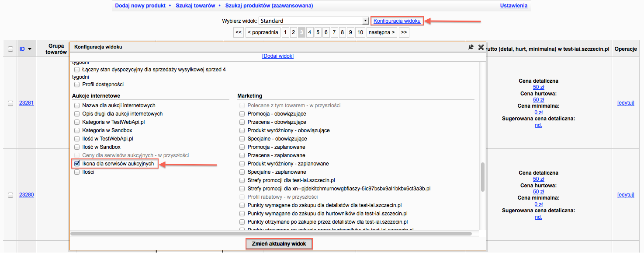Image resolution: width=644 pixels, height=267 pixels.
Task: Open Konfiguracja widoku link
Action: click(397, 21)
